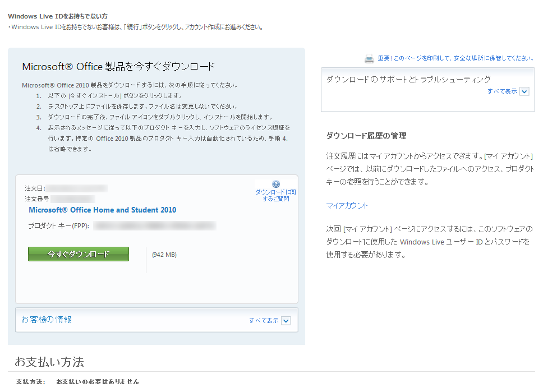
Task: Expand お客様の情報 dropdown arrow
Action: 286,321
